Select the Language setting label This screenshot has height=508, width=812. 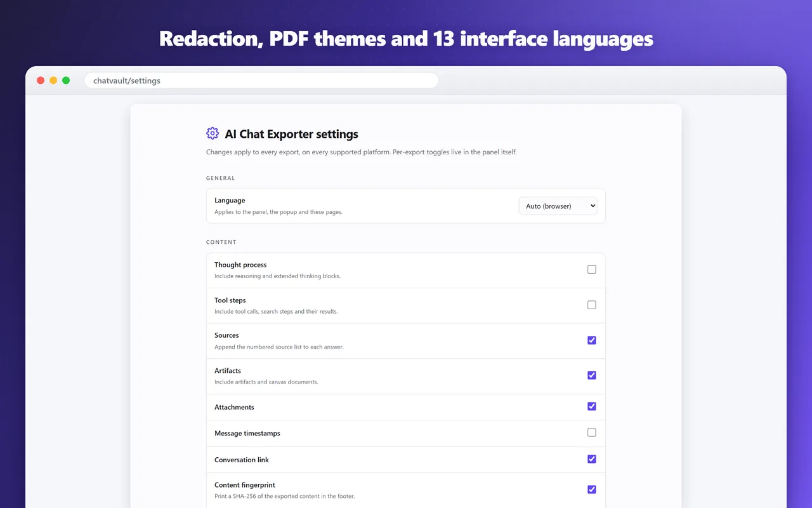click(x=230, y=200)
